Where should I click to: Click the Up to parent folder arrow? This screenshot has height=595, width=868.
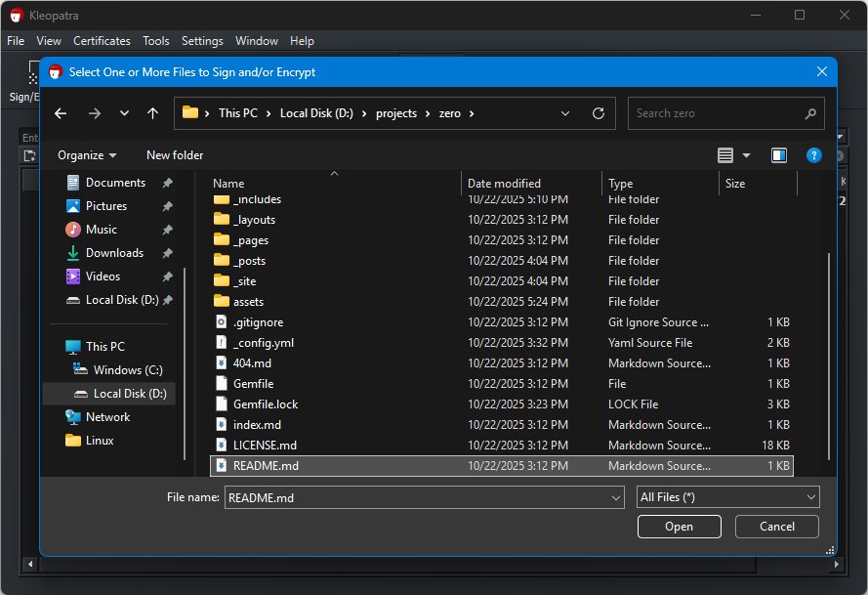152,113
